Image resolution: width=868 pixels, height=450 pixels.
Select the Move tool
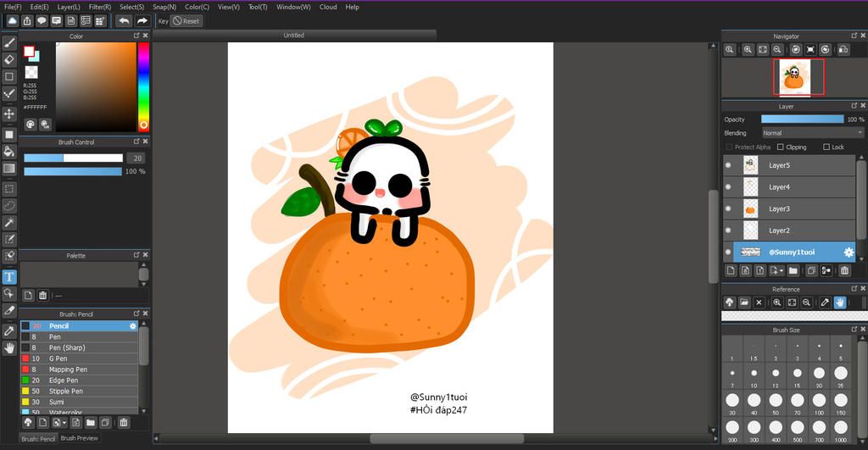[9, 114]
